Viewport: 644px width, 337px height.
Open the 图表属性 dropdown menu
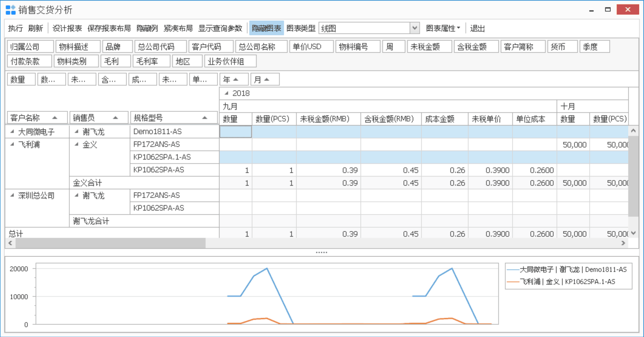point(443,28)
